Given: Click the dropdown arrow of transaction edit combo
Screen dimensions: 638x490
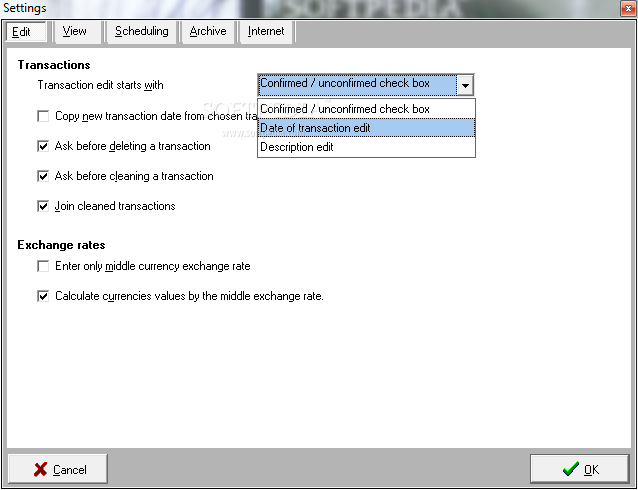Looking at the screenshot, I should coord(465,85).
